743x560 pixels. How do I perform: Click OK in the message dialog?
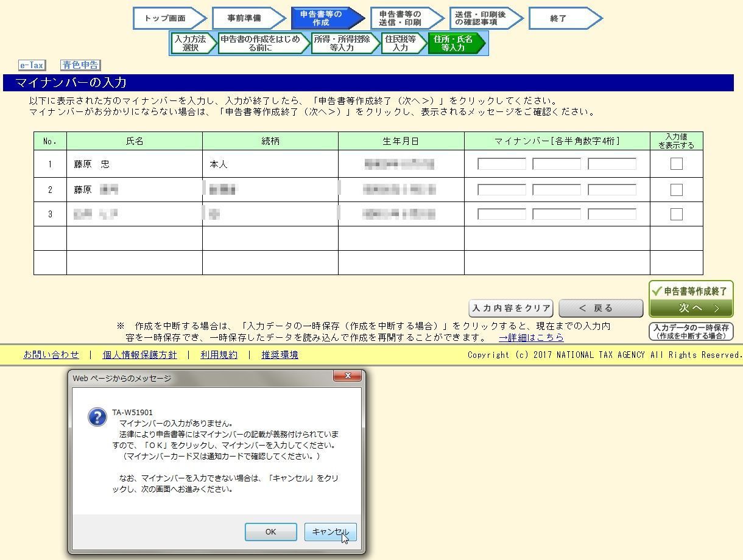pyautogui.click(x=271, y=531)
